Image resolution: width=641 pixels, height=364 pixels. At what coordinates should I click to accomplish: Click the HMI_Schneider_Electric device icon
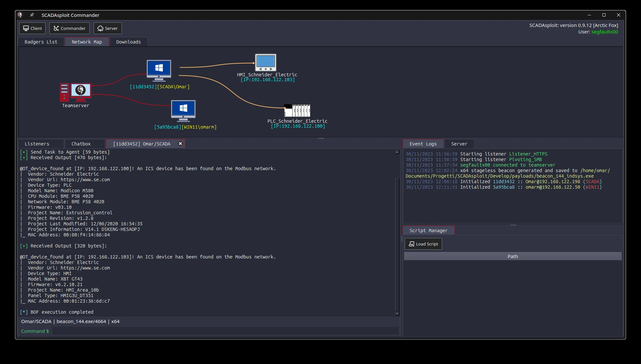click(x=266, y=63)
